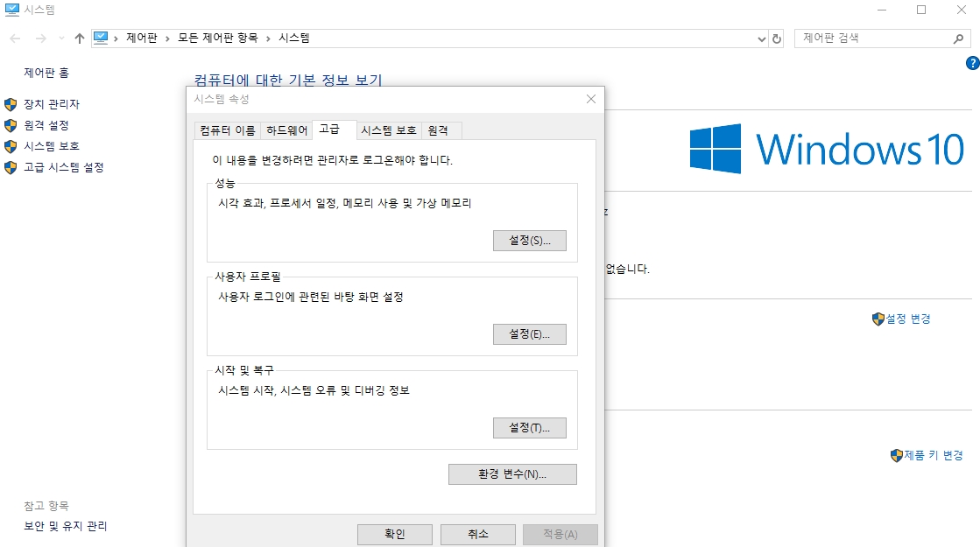Click the shield icon next to 설정 변경
The image size is (980, 547).
pos(878,319)
